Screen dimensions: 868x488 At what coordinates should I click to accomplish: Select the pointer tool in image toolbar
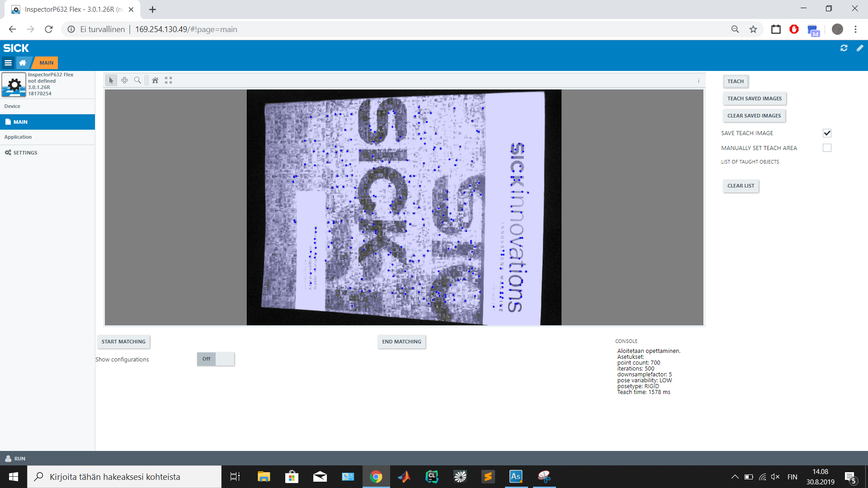[x=111, y=80]
